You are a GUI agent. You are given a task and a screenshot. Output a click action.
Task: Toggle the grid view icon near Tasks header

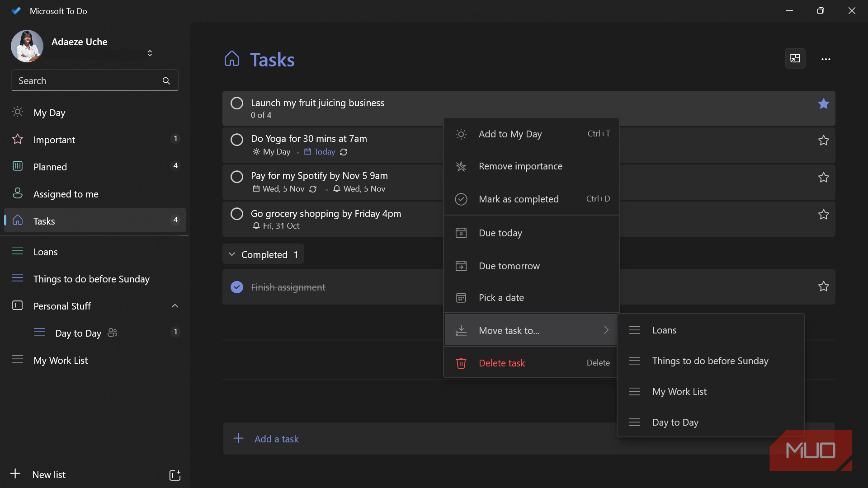[x=795, y=59]
